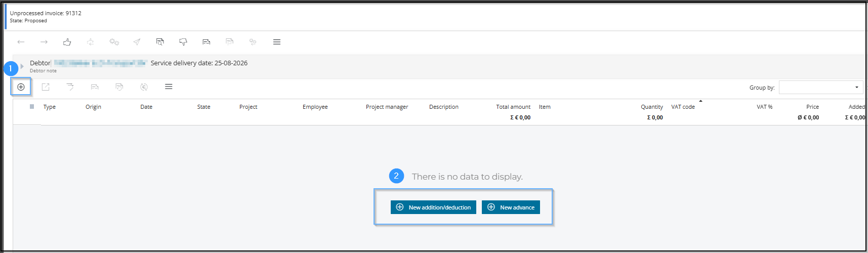The width and height of the screenshot is (868, 253).
Task: Go forward with the right arrow icon
Action: pyautogui.click(x=44, y=42)
